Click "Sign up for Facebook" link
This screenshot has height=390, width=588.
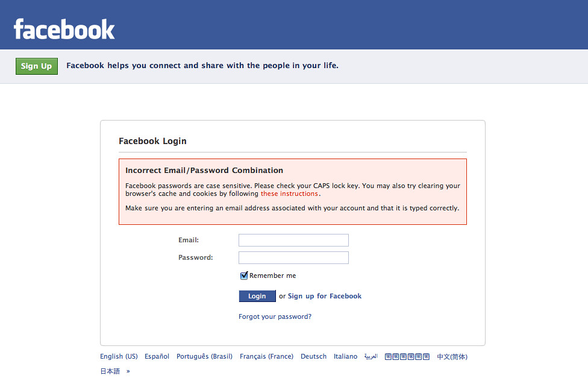[324, 296]
